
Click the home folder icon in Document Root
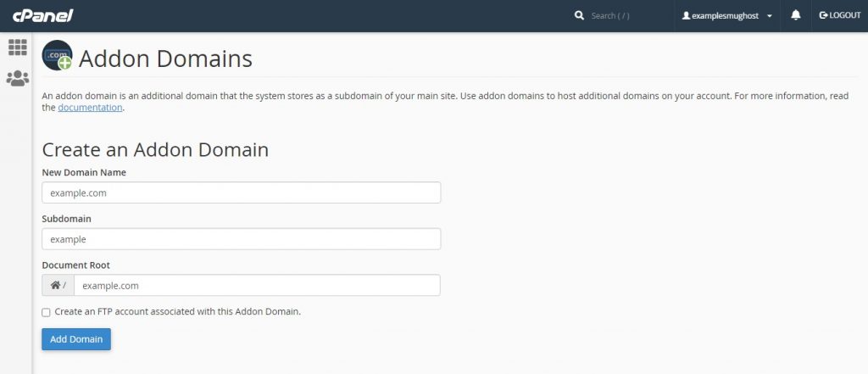click(55, 286)
